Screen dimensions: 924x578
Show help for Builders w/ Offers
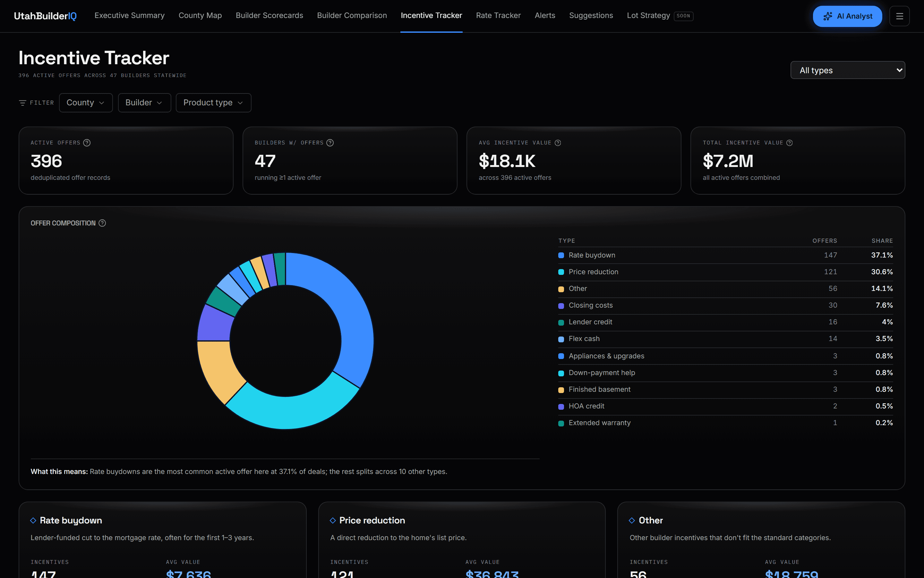(x=330, y=143)
